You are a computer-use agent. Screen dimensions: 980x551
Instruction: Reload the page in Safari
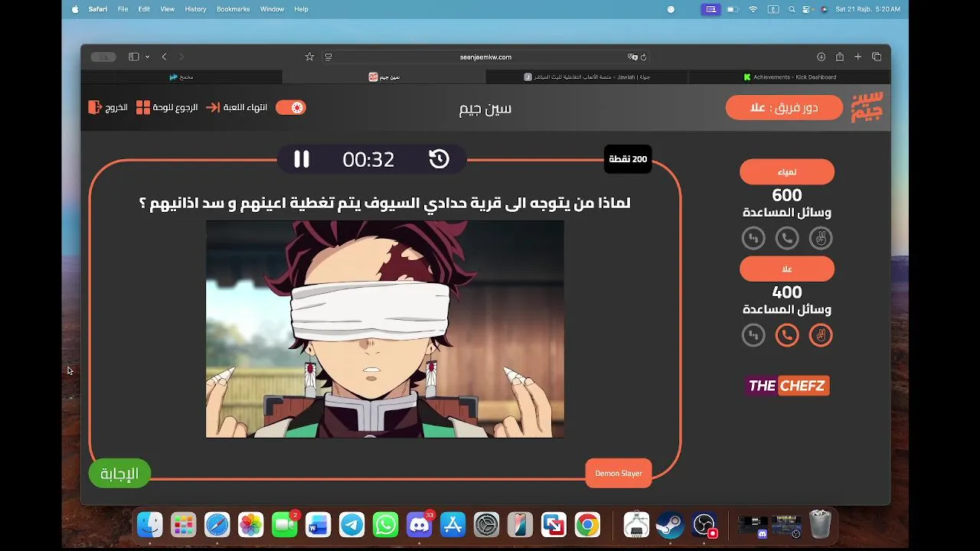(644, 57)
